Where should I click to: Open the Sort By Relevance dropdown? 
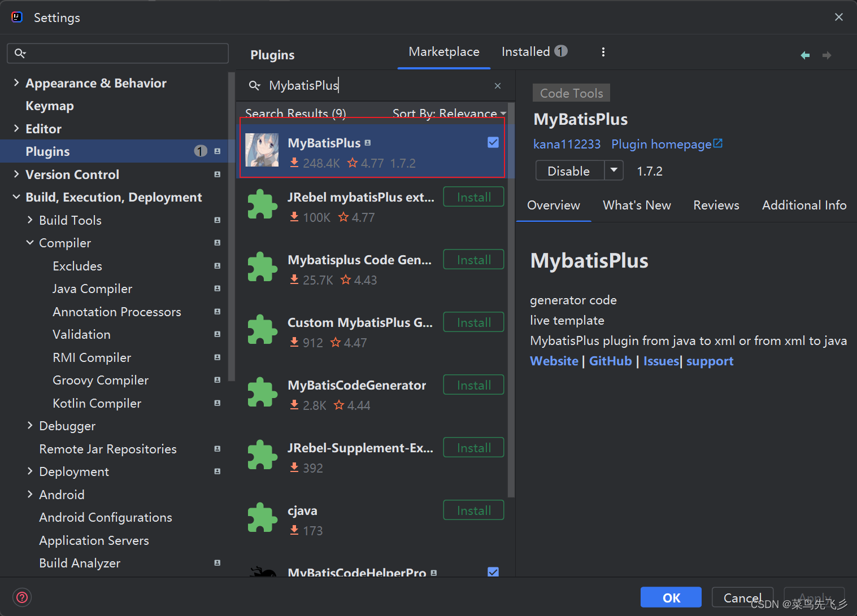pos(449,113)
